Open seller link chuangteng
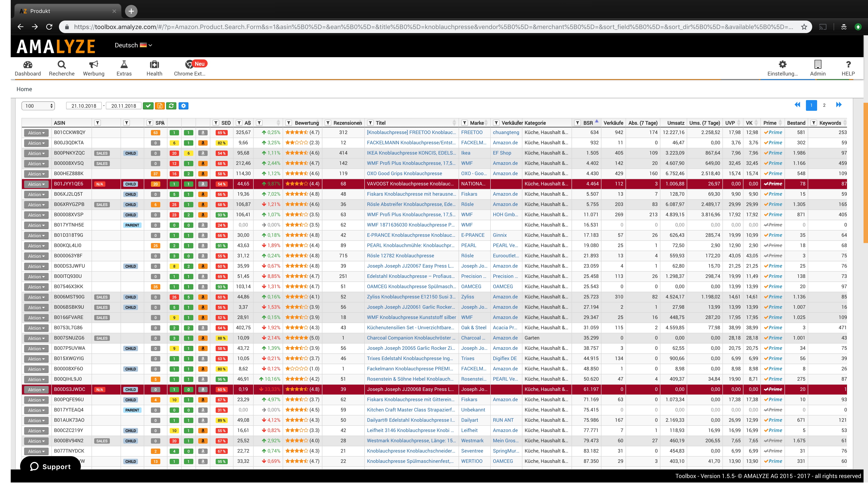This screenshot has width=868, height=495. 506,132
